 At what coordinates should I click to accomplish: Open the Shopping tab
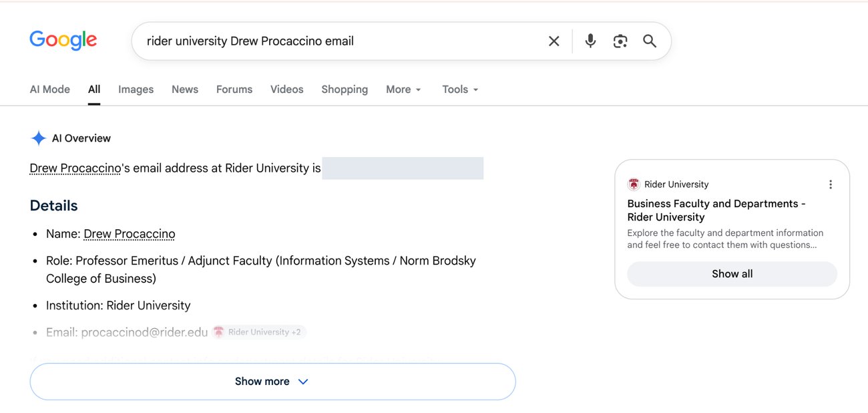pyautogui.click(x=345, y=90)
